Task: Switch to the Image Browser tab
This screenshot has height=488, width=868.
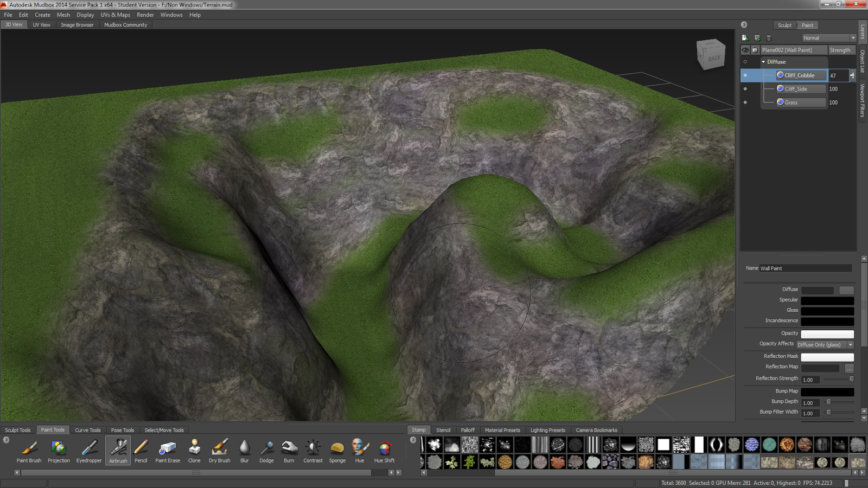Action: tap(77, 24)
